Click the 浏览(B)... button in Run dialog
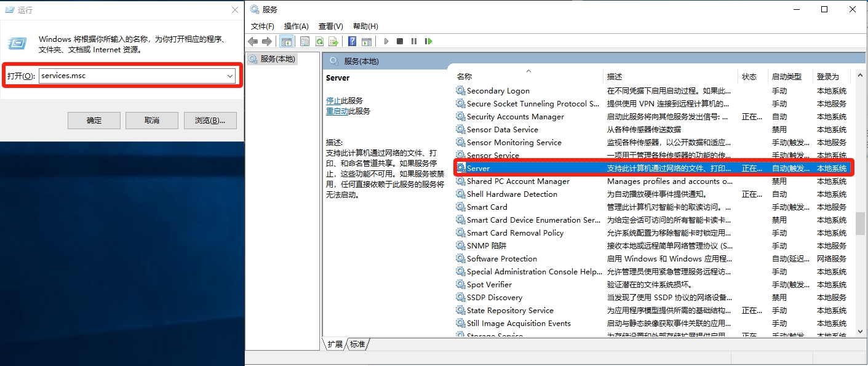Image resolution: width=868 pixels, height=366 pixels. [210, 121]
